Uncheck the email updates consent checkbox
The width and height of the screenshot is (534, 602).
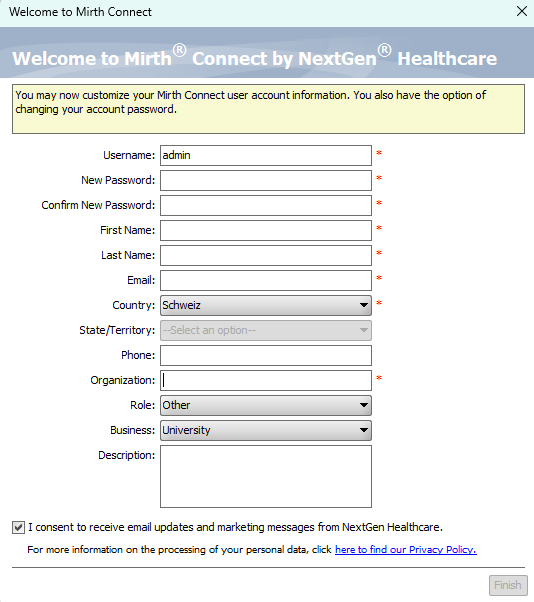18,527
